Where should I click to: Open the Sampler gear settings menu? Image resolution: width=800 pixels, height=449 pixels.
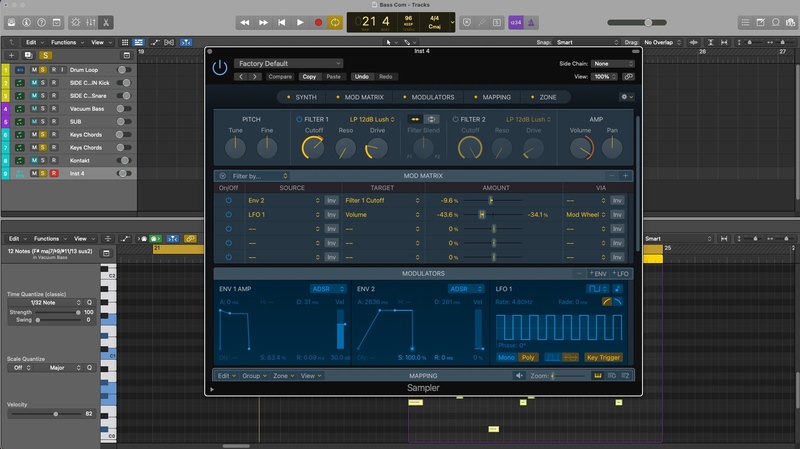click(x=626, y=97)
